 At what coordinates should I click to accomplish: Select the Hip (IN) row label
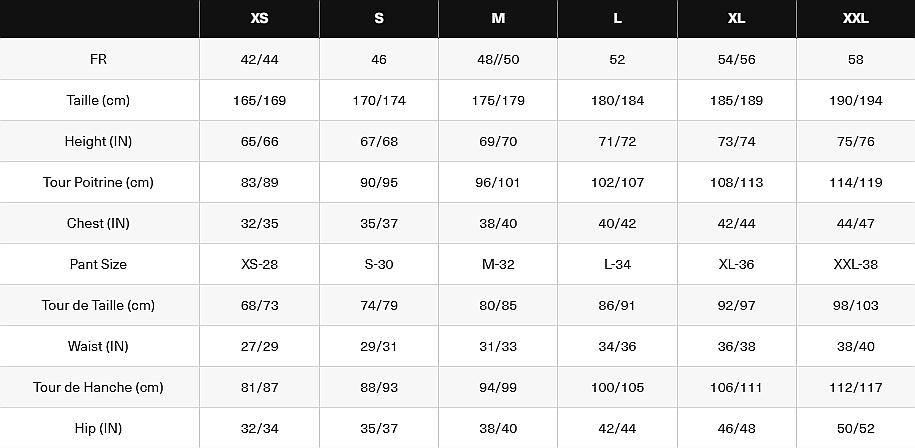(98, 429)
